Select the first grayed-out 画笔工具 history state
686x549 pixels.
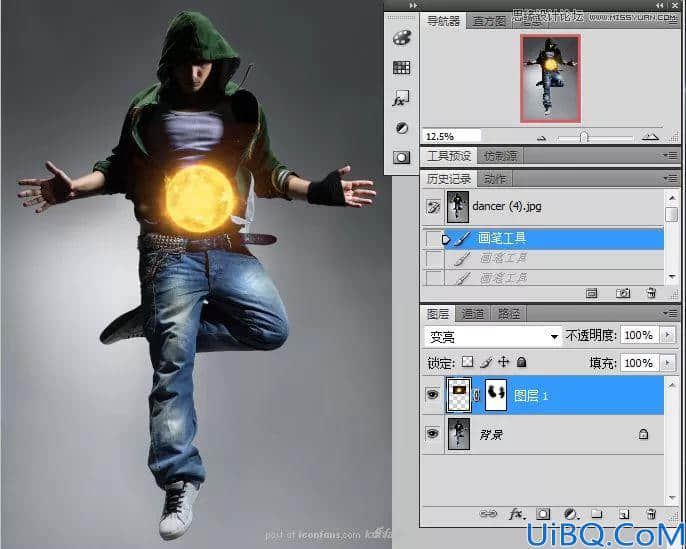tap(553, 259)
